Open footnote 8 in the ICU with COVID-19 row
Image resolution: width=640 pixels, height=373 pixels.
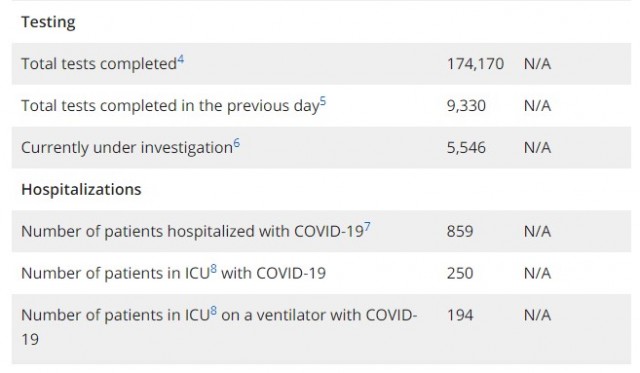213,269
